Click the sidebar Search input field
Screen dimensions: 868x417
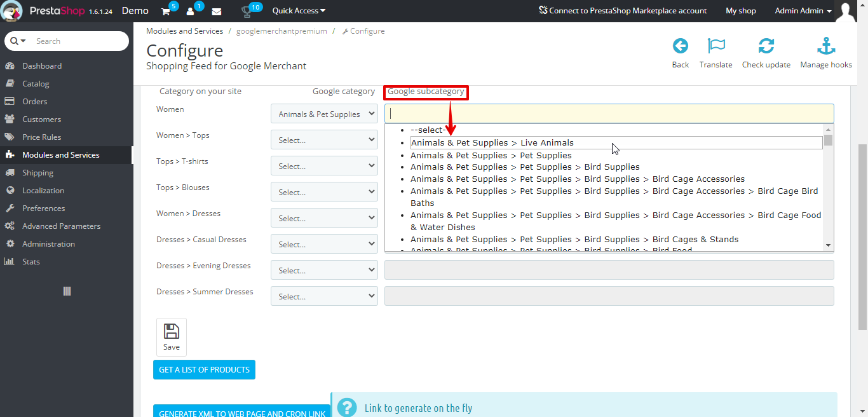tap(79, 41)
